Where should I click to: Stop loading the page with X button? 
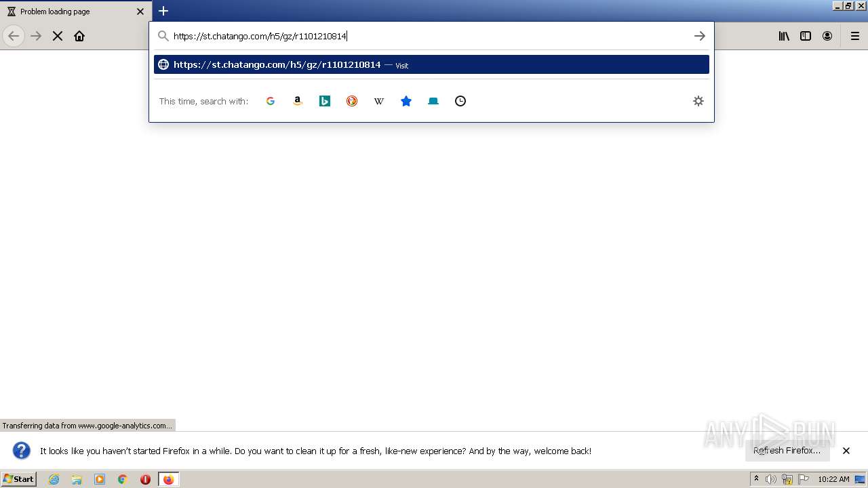58,36
